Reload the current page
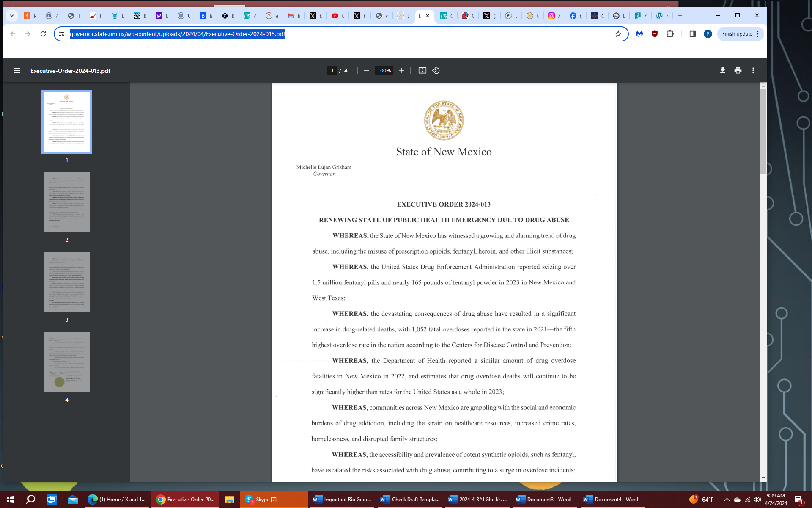812x508 pixels. click(x=43, y=34)
